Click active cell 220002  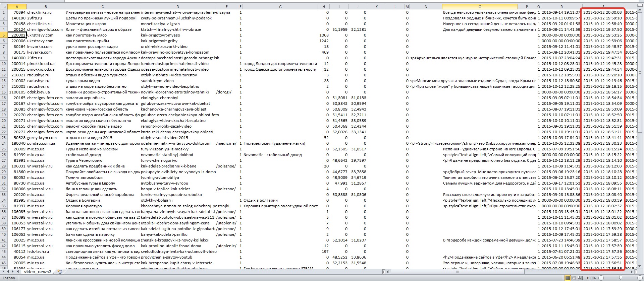(x=17, y=35)
